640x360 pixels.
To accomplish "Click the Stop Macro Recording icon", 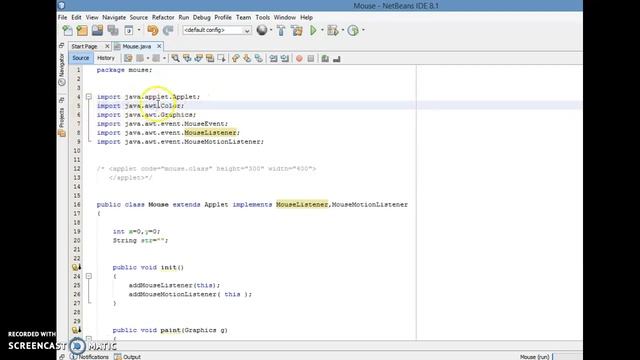I will point(311,58).
